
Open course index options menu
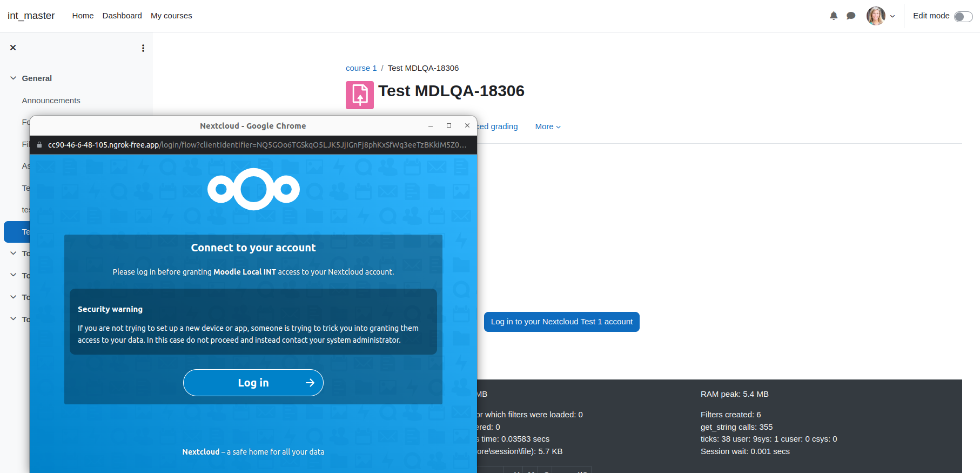tap(143, 48)
